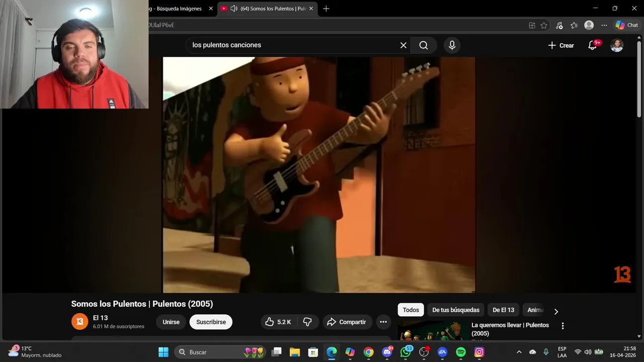Open options for La queremos llevar video

coord(562,326)
